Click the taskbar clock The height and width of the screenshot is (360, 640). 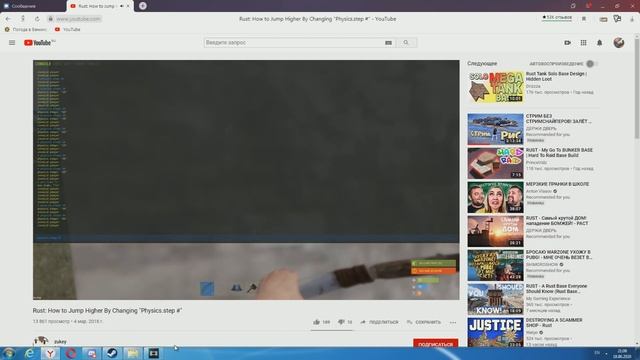pos(622,353)
